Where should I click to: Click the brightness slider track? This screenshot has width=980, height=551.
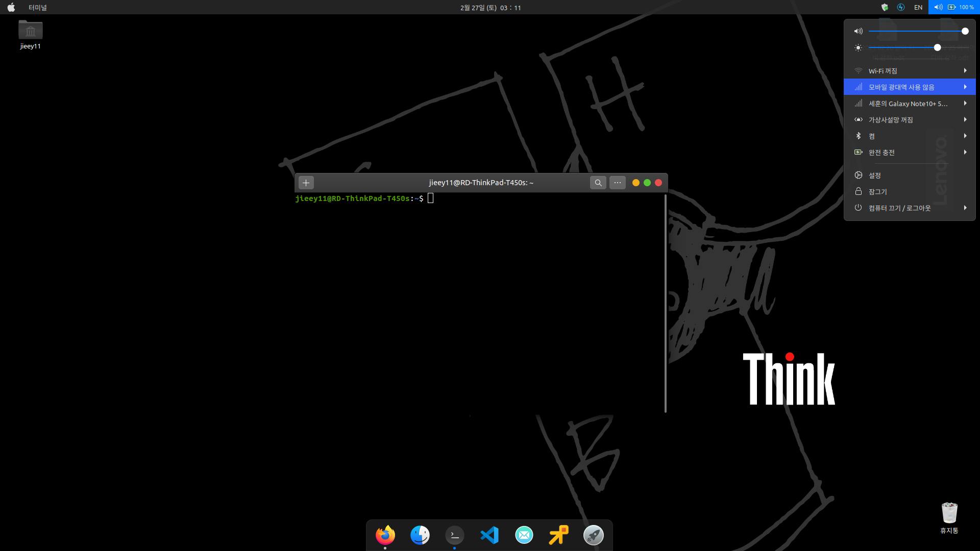(x=903, y=47)
